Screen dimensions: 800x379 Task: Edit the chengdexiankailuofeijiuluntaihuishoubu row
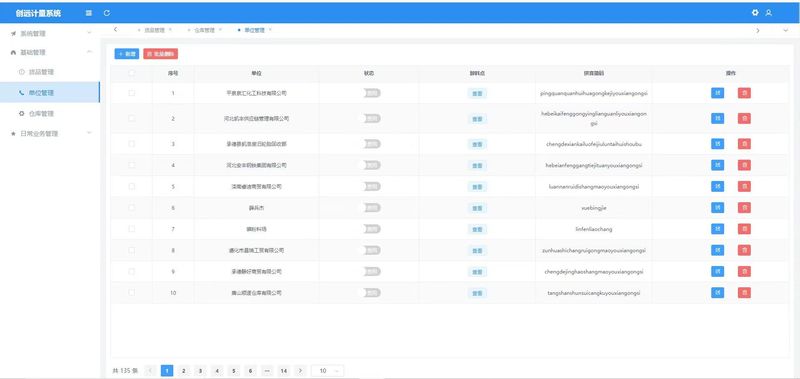pyautogui.click(x=717, y=144)
